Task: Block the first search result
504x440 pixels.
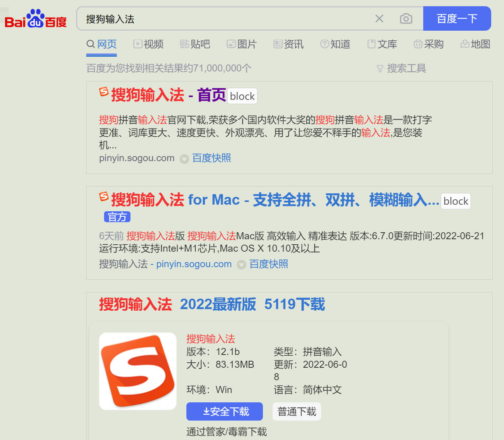Action: pos(242,96)
